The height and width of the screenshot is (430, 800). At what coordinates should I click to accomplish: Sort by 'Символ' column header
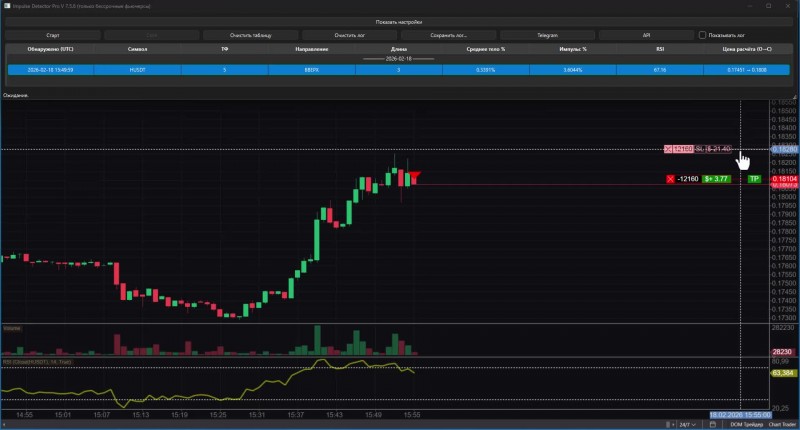[137, 49]
